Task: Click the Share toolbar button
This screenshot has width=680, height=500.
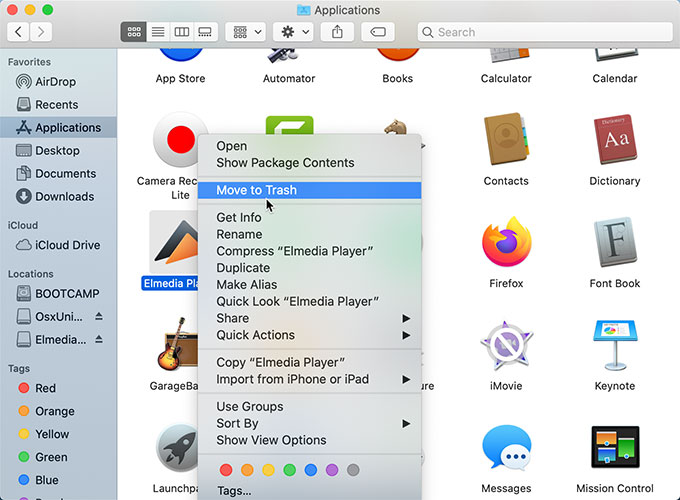Action: [x=337, y=32]
